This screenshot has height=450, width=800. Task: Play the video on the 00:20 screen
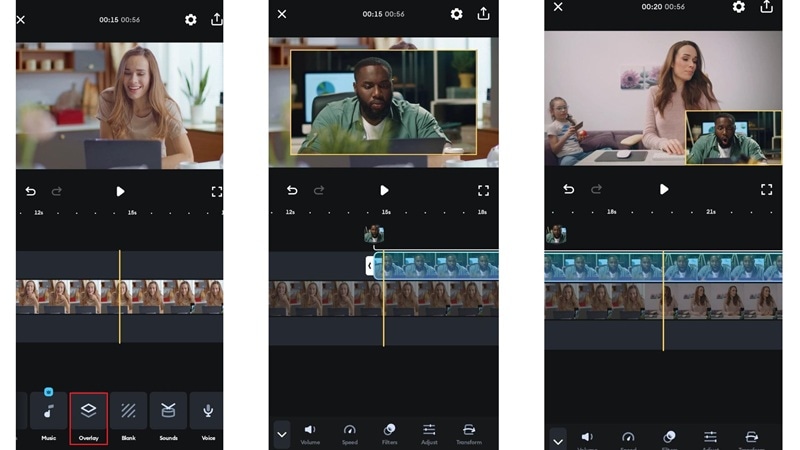click(664, 189)
